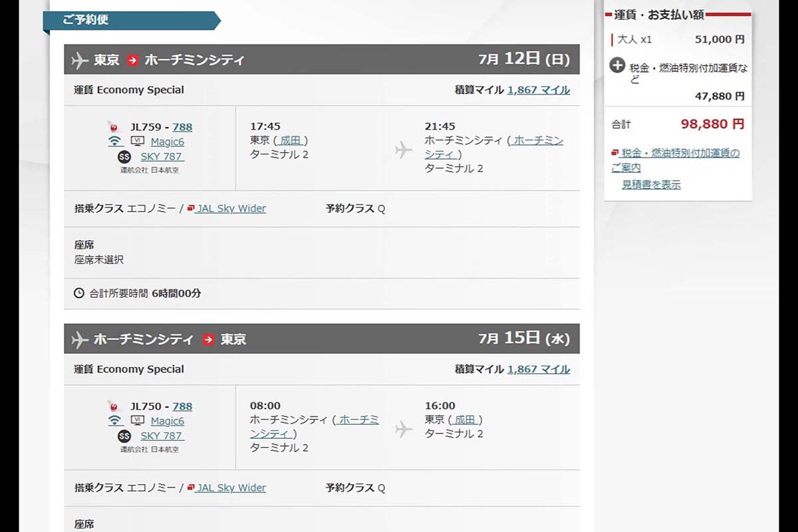Open SKY 787 link in JL750 flight
The height and width of the screenshot is (532, 798).
pyautogui.click(x=162, y=436)
